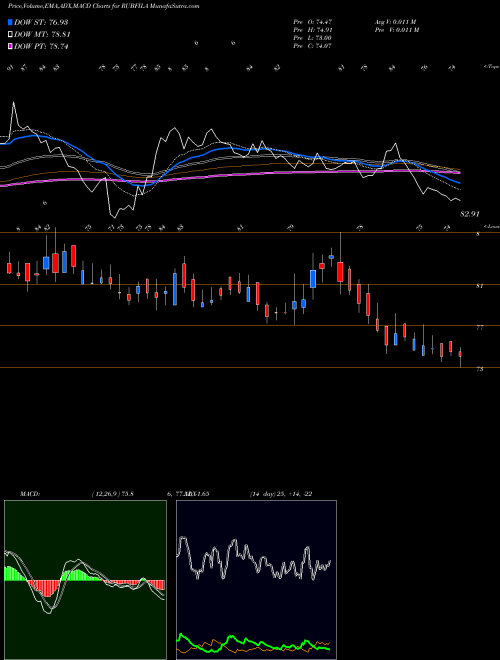Click the 'Avg V: 0.011 M' volume text

396,21
